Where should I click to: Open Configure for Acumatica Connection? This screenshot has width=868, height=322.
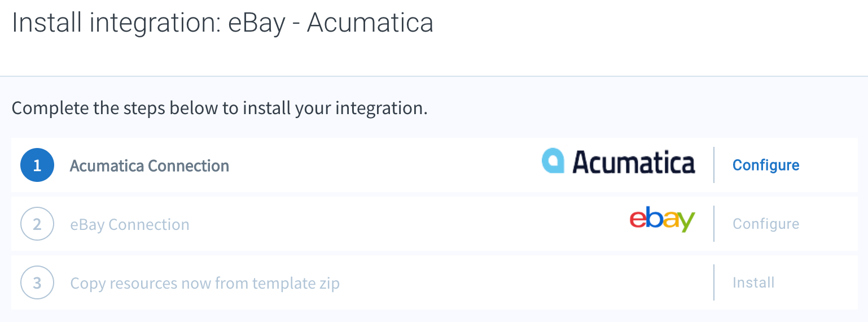point(766,165)
